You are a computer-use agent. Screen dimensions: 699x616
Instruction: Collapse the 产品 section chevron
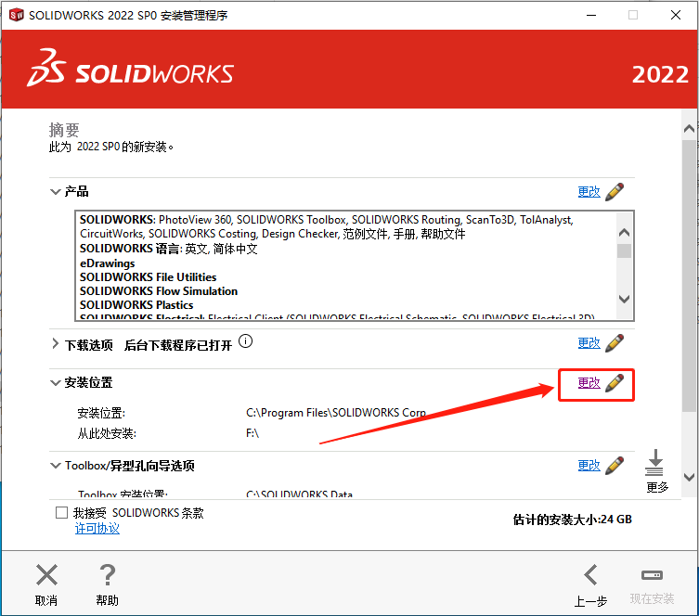click(x=56, y=192)
